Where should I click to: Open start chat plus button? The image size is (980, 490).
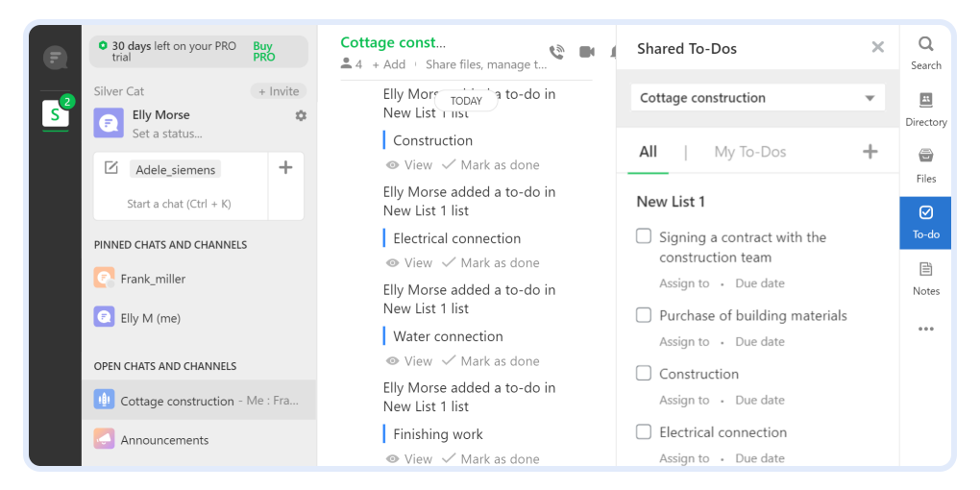[x=285, y=167]
